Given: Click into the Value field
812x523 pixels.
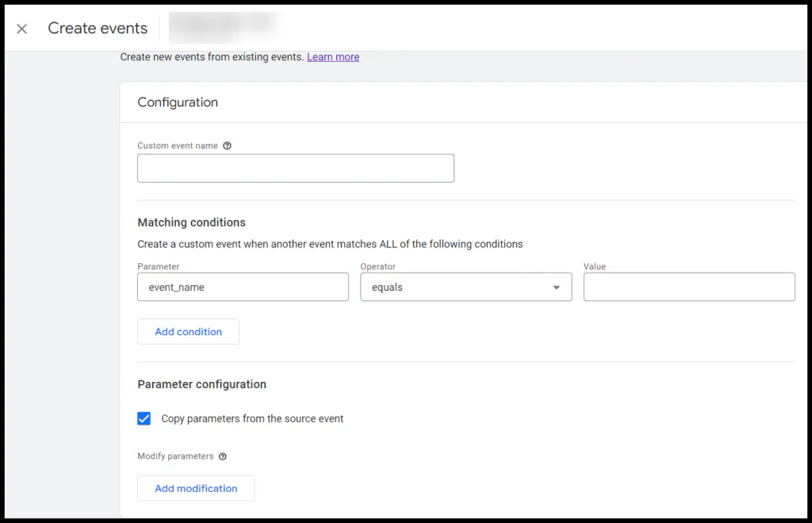Looking at the screenshot, I should (x=689, y=287).
